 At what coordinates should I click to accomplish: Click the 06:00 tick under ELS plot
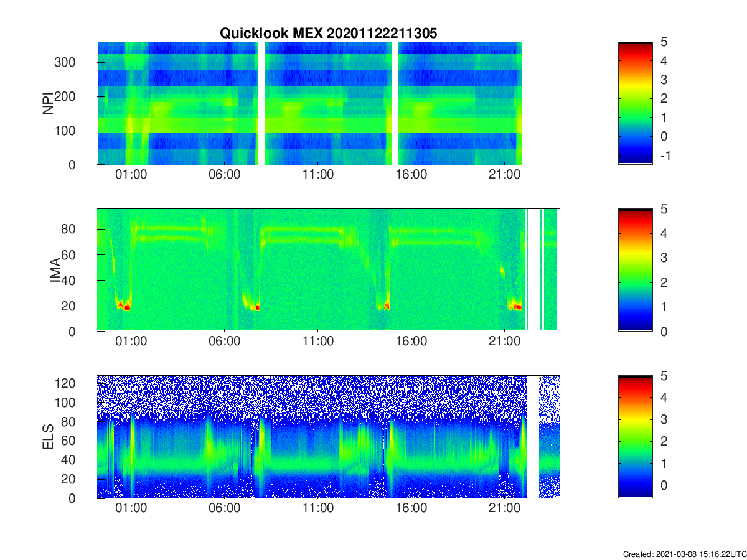pos(224,508)
